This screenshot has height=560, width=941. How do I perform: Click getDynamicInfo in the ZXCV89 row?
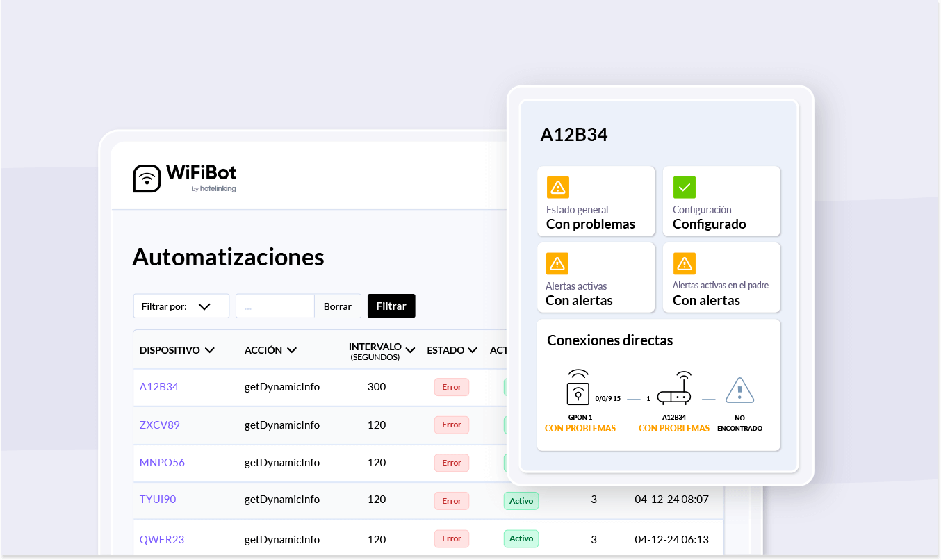pos(282,425)
